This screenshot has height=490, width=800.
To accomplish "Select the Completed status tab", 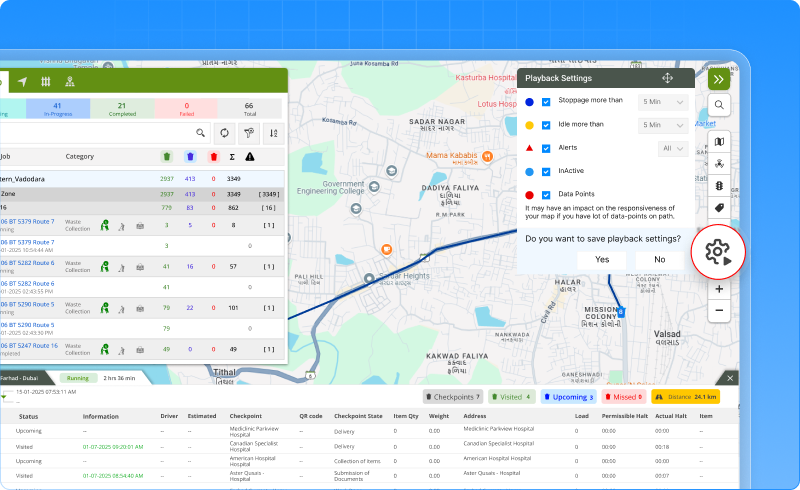I will pos(121,108).
